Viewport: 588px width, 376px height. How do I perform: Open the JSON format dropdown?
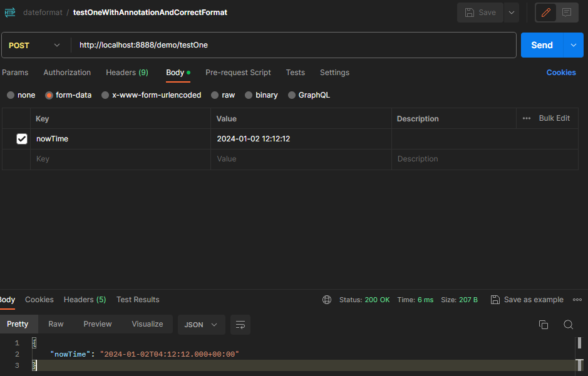click(x=201, y=324)
